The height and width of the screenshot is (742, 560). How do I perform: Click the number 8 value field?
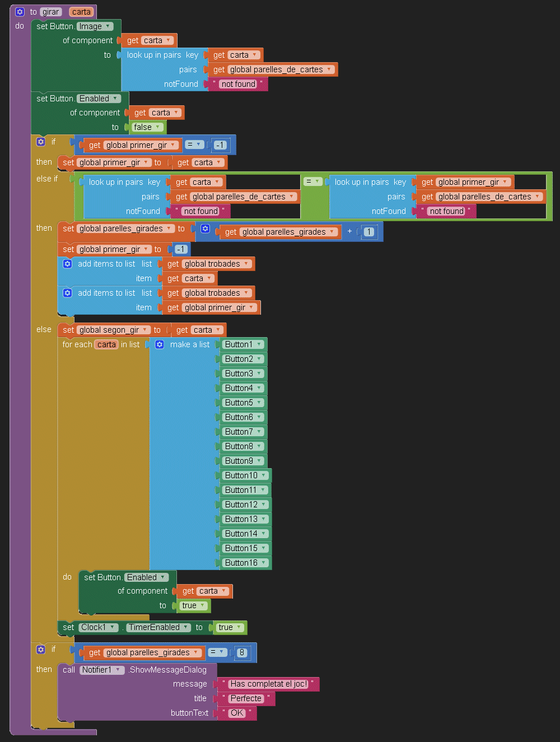[x=242, y=652]
